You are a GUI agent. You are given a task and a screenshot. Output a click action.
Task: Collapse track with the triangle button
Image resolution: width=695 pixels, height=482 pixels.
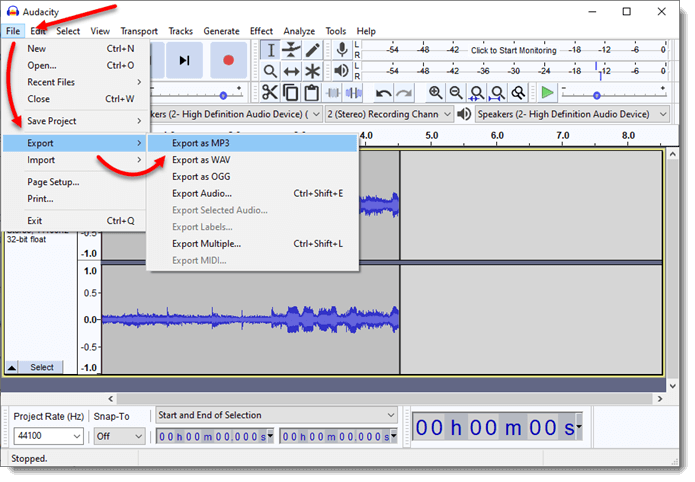[x=12, y=368]
